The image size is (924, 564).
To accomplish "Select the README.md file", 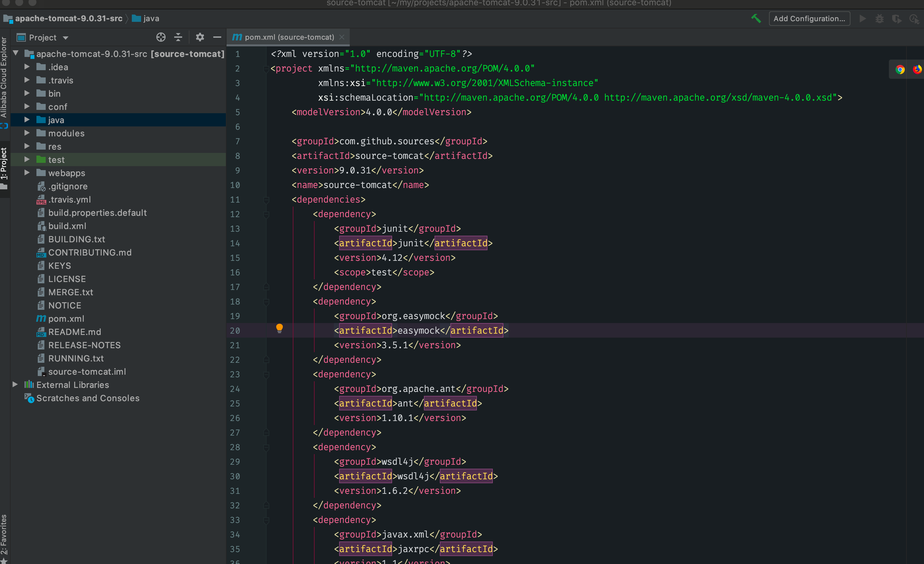I will [75, 332].
